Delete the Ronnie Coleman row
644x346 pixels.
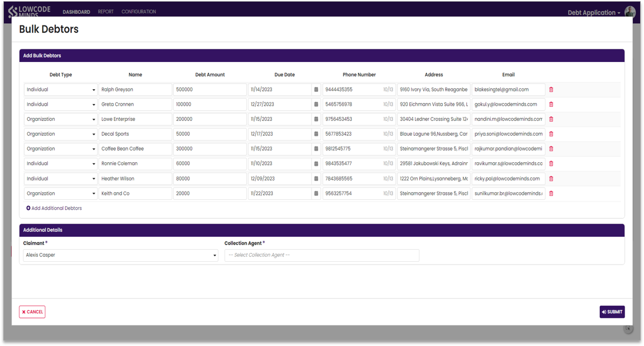551,163
